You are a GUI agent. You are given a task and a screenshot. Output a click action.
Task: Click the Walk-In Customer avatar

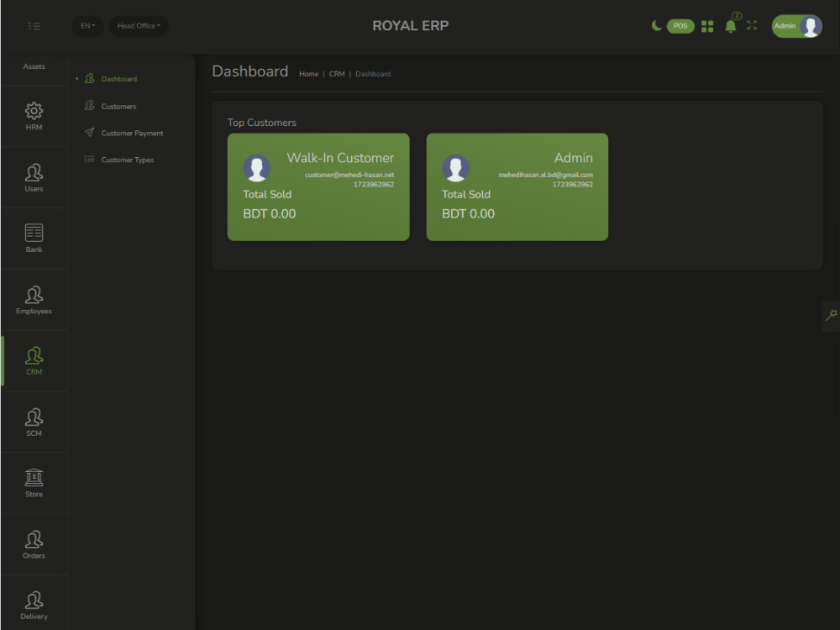pyautogui.click(x=256, y=168)
